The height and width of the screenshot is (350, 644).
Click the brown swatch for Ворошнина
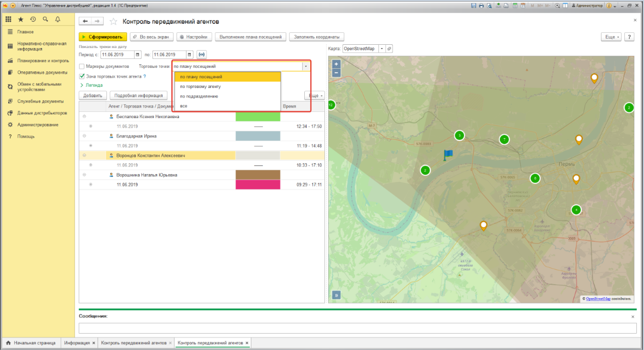[258, 175]
